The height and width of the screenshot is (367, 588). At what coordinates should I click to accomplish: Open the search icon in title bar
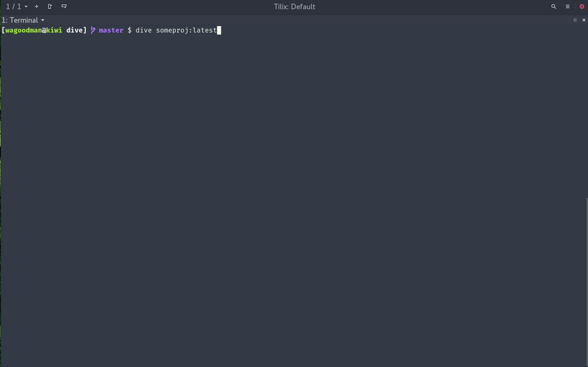coord(553,7)
